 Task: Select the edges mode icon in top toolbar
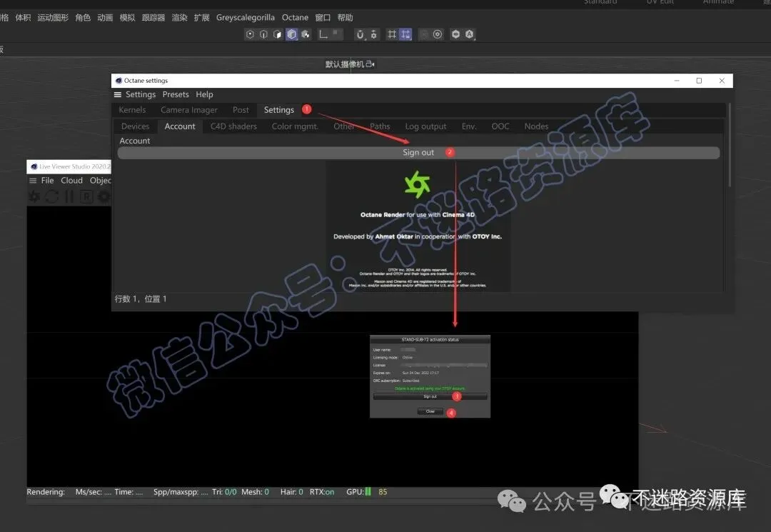[263, 34]
